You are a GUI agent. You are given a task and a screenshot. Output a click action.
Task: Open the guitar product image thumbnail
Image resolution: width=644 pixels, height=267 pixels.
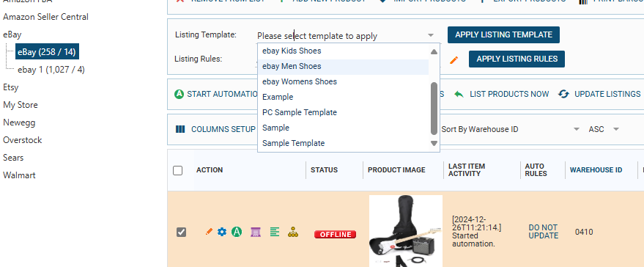(x=406, y=231)
